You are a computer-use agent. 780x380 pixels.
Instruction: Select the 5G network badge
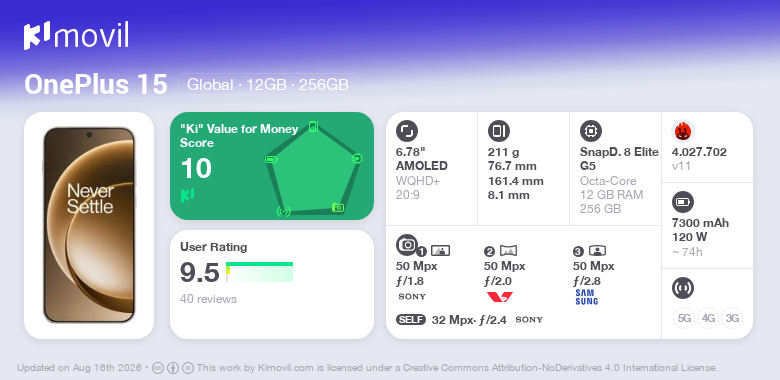point(684,318)
